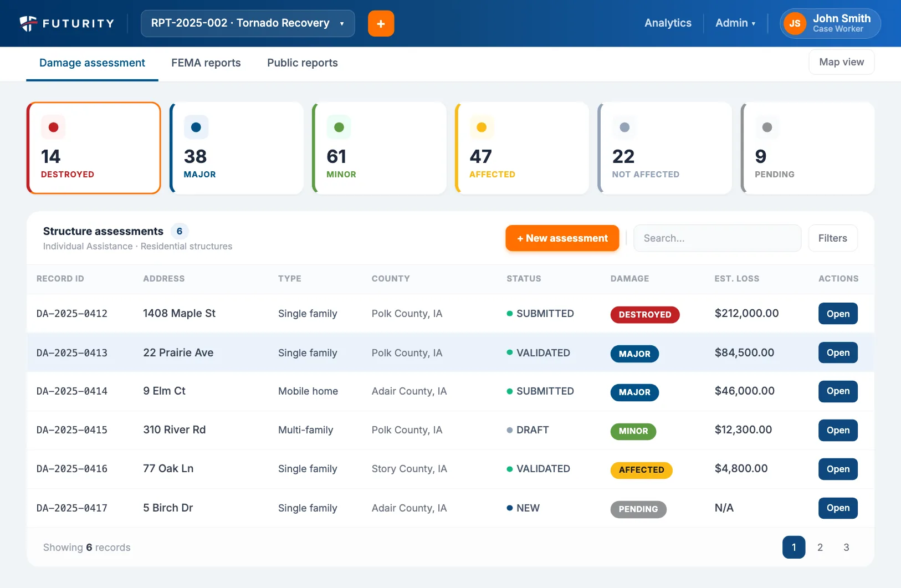Click the orange plus button in header

[x=381, y=23]
